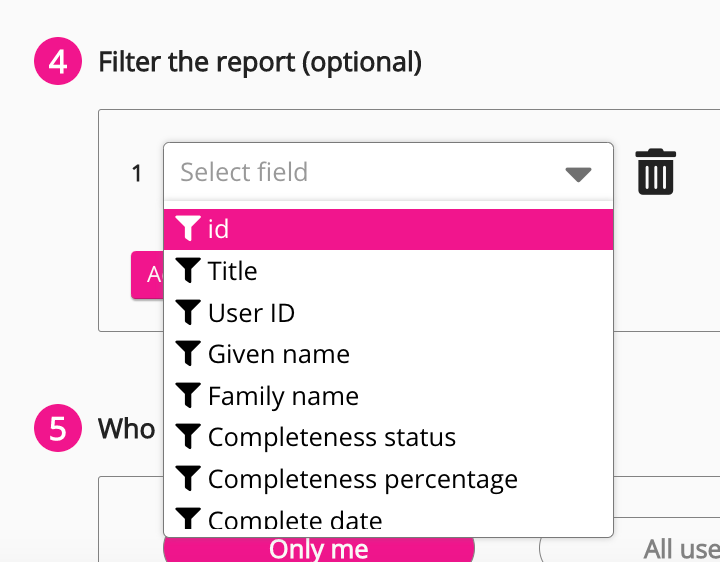Click the pink Add button under the filter
720x562 pixels.
click(x=147, y=275)
